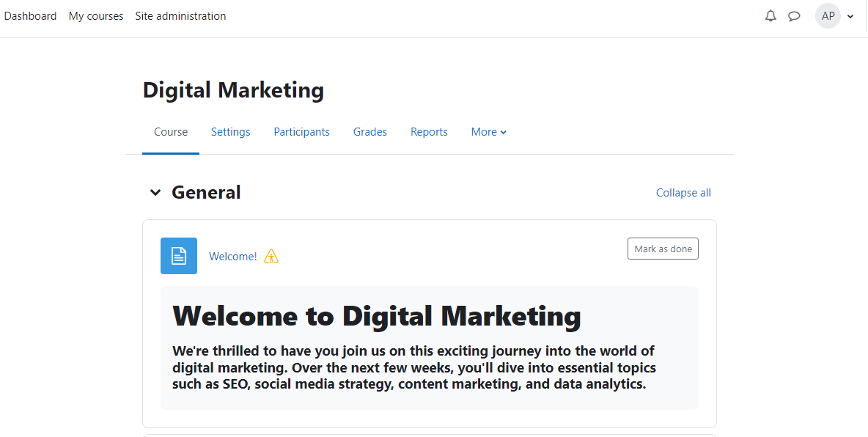Switch to the Settings tab
This screenshot has width=868, height=437.
pyautogui.click(x=231, y=132)
